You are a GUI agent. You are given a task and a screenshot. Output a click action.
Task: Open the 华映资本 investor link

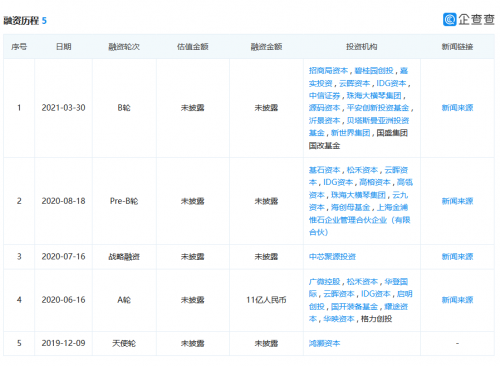(339, 319)
